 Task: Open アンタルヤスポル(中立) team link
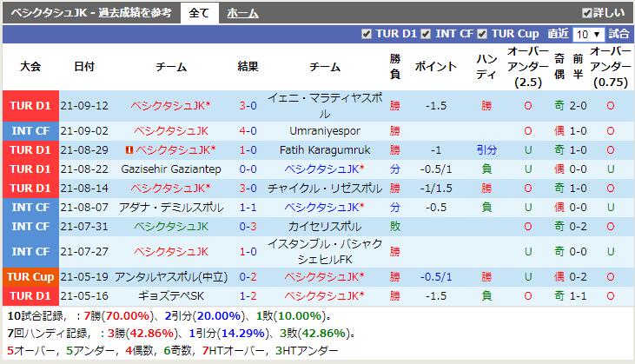(171, 277)
